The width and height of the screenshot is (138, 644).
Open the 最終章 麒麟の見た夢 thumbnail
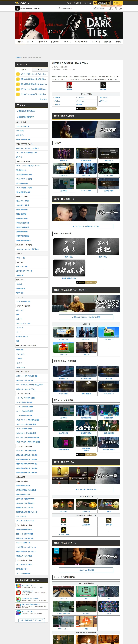[x=69, y=268]
